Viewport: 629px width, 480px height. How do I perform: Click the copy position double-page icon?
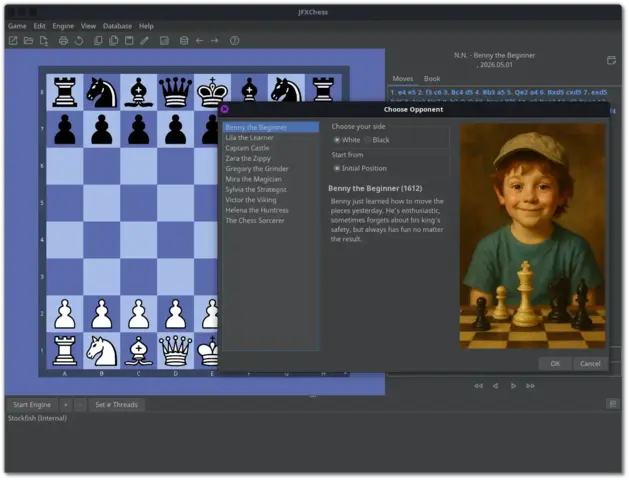pos(114,41)
